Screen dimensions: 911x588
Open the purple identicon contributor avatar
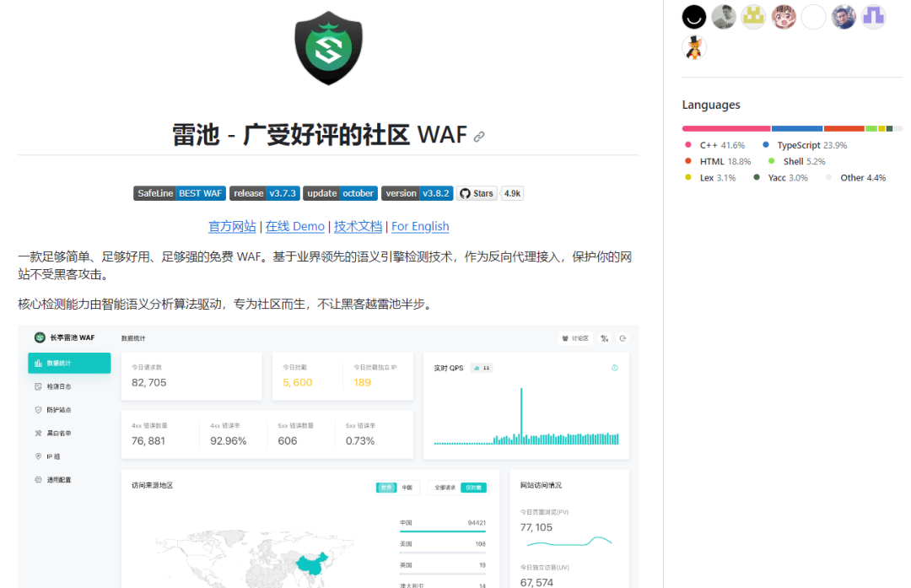tap(873, 17)
